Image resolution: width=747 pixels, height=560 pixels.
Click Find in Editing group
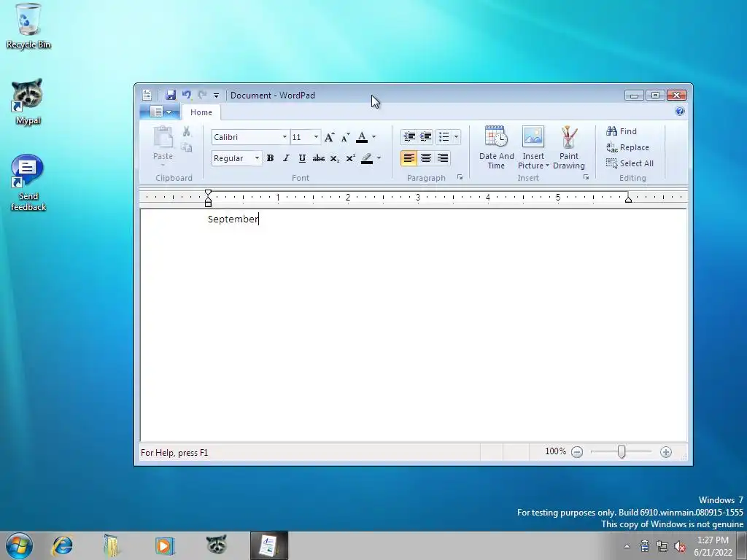click(x=622, y=131)
